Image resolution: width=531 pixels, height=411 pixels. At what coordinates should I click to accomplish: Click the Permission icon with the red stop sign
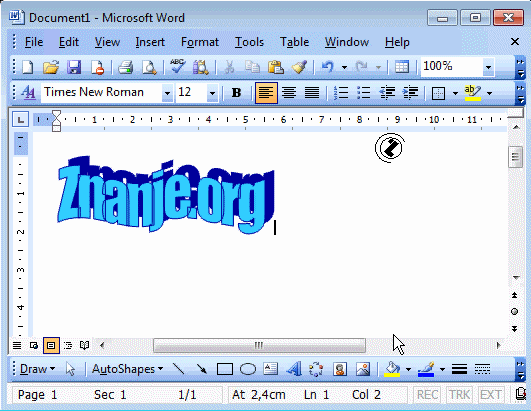pos(97,67)
